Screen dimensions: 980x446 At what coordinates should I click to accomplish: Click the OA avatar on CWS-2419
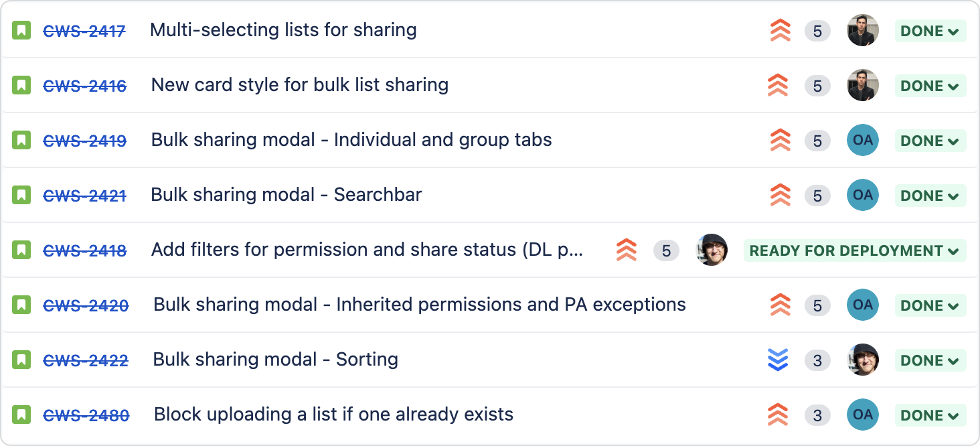863,140
